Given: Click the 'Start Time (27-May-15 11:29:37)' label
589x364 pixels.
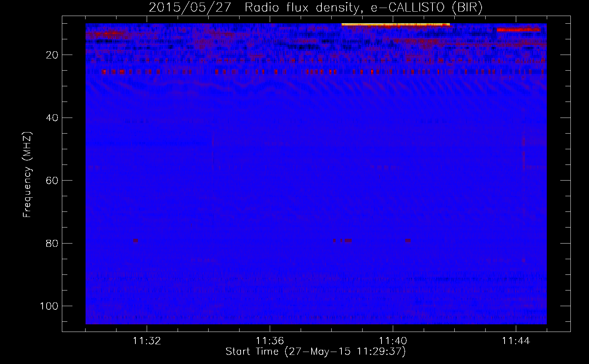Looking at the screenshot, I should (x=316, y=352).
